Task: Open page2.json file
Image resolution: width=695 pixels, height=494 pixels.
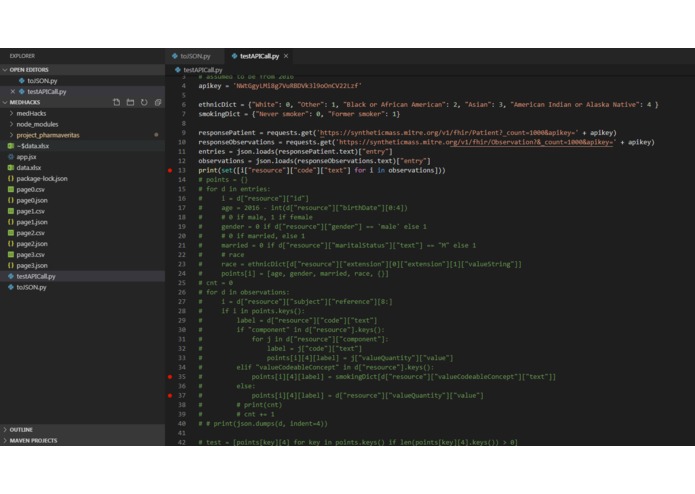Action: click(82, 244)
